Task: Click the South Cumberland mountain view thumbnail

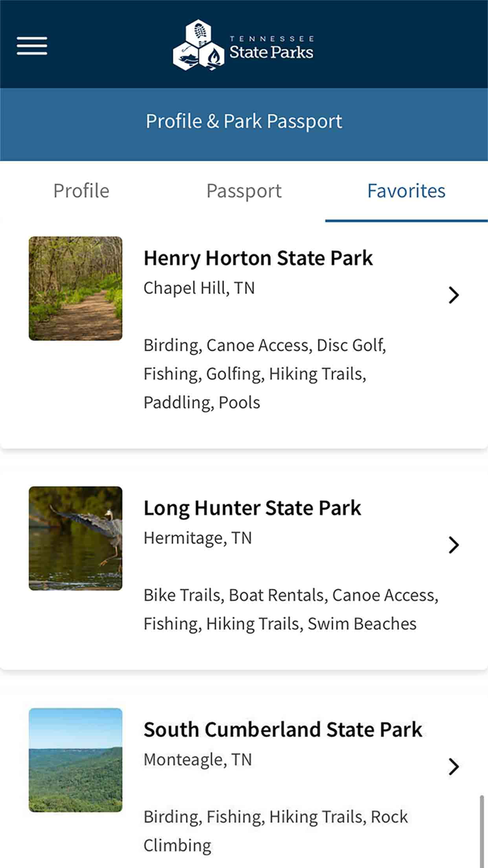Action: coord(75,760)
